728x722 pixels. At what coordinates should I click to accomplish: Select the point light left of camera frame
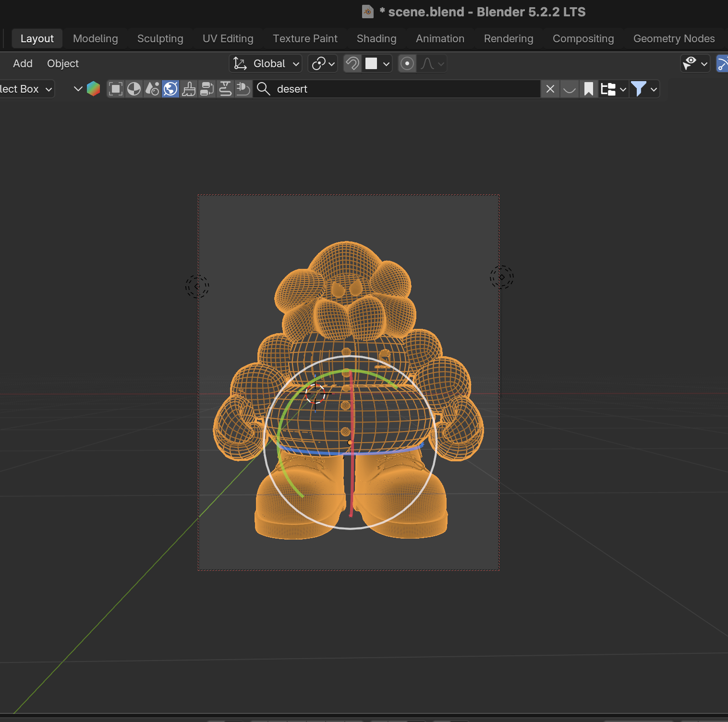point(197,287)
